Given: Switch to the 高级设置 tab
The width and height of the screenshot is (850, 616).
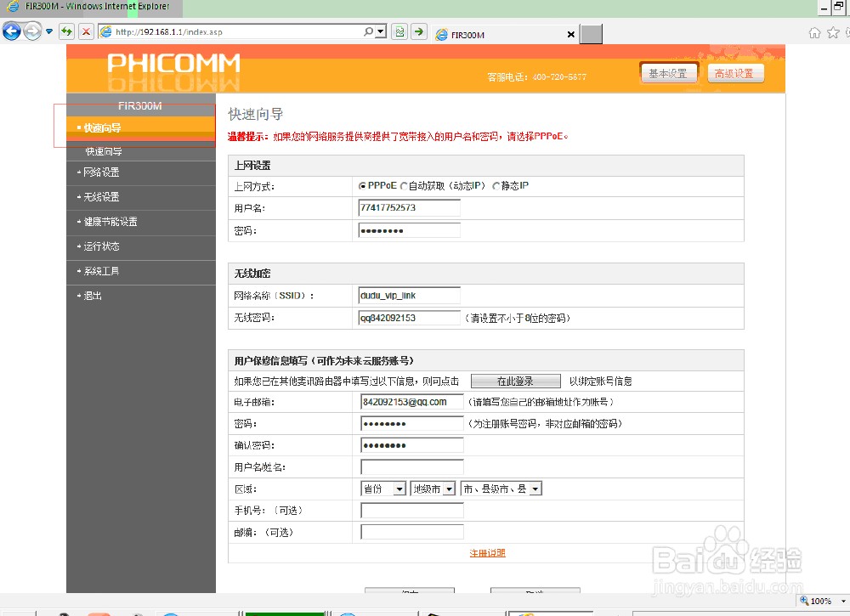Looking at the screenshot, I should coord(734,73).
